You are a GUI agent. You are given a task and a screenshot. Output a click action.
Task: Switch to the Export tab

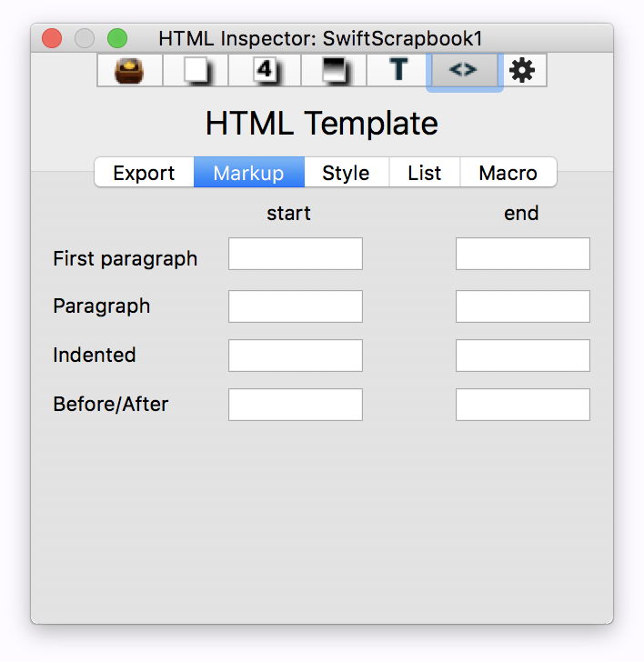tap(144, 173)
